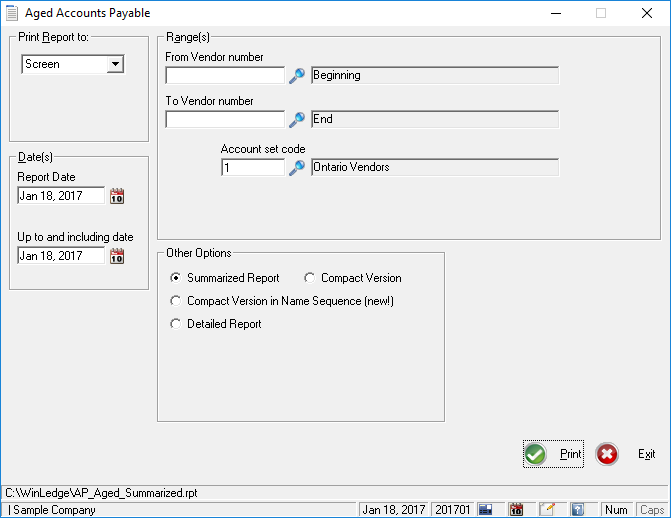Click the green checkmark Print icon
The image size is (671, 518).
coord(535,454)
